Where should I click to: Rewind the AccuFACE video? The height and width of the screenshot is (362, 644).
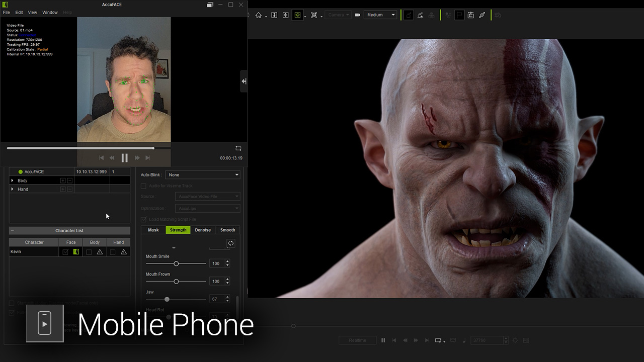point(112,158)
